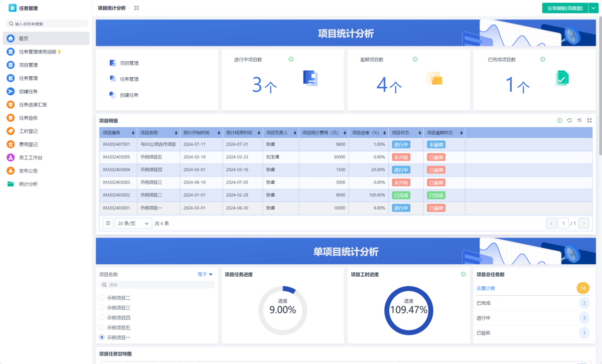The height and width of the screenshot is (364, 602).
Task: Click the 任务管理 app logo icon
Action: [x=13, y=8]
